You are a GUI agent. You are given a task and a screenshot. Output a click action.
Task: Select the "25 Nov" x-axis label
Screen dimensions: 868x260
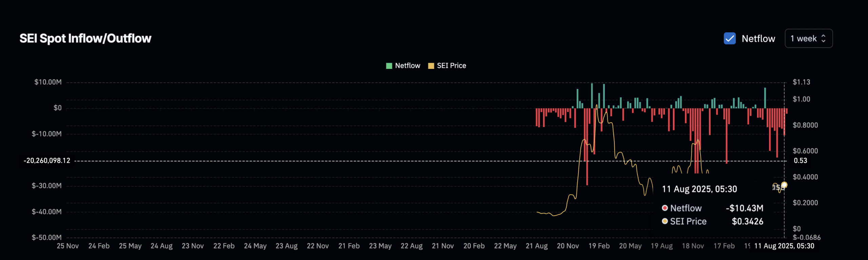(67, 246)
